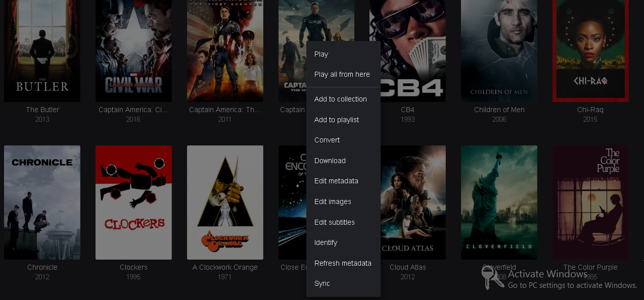Choose Sync menu entry
The height and width of the screenshot is (300, 644).
[343, 283]
